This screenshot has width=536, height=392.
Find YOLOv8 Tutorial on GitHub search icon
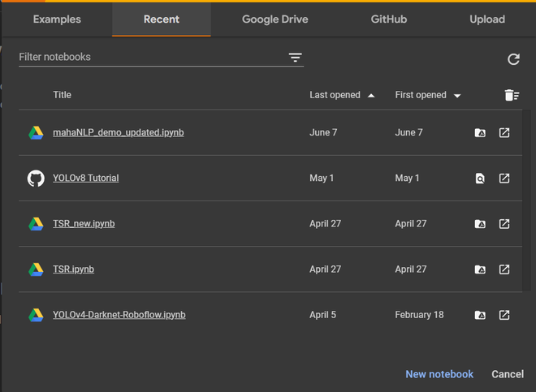(x=480, y=179)
